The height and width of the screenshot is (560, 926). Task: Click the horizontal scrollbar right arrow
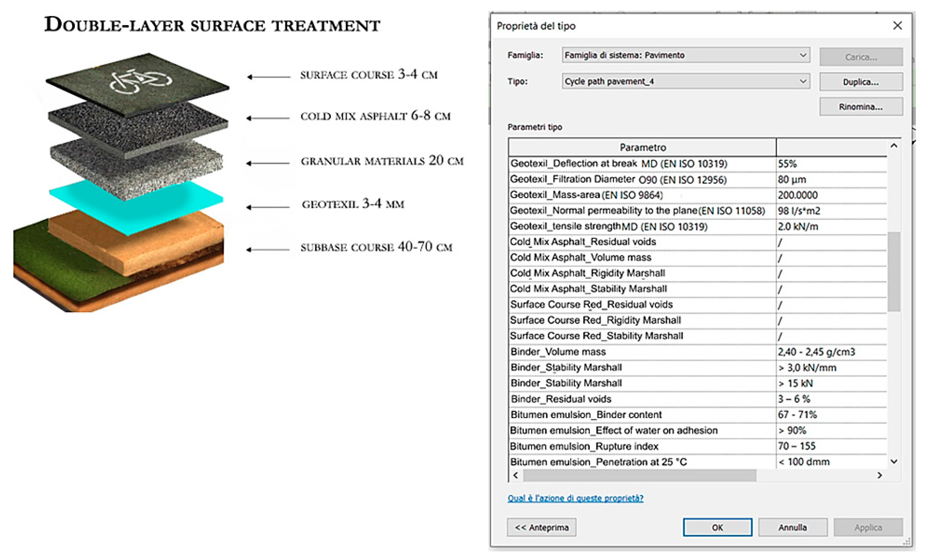879,475
